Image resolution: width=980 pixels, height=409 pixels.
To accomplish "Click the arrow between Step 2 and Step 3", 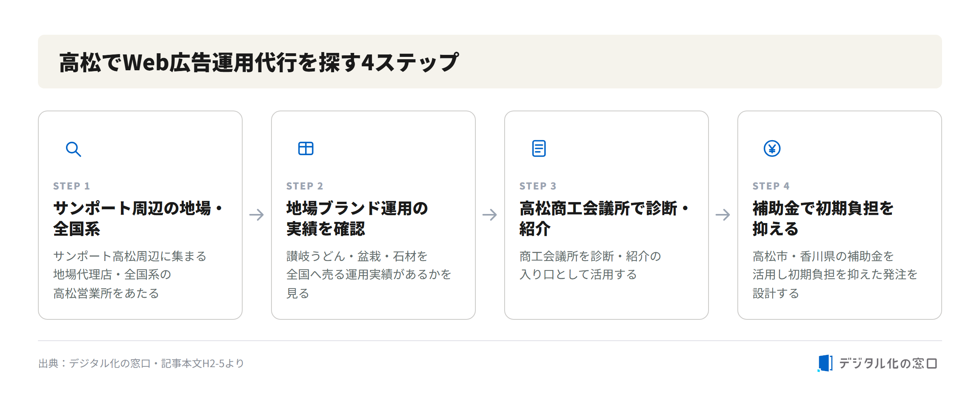I will pos(490,215).
